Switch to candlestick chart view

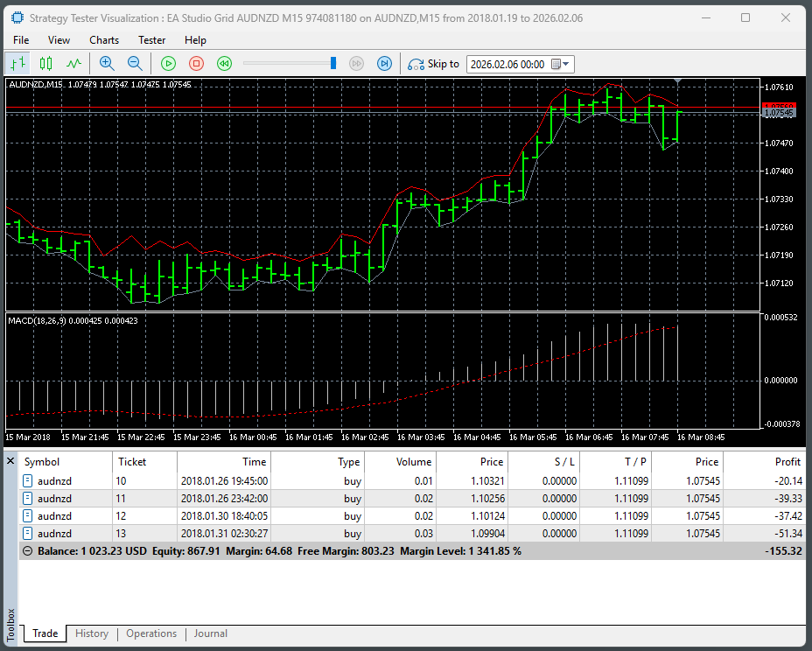45,63
